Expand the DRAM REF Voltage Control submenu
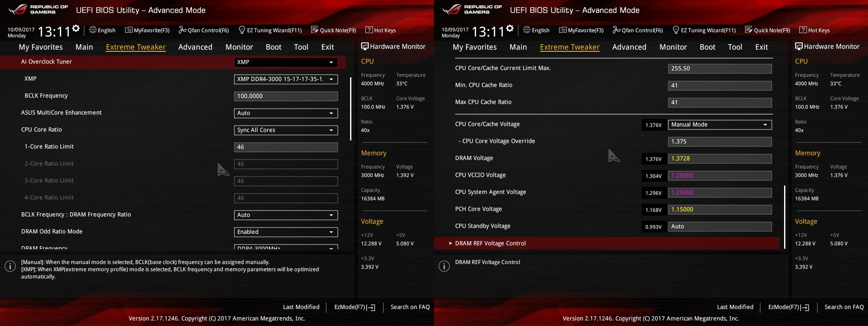The width and height of the screenshot is (868, 326). pyautogui.click(x=607, y=243)
